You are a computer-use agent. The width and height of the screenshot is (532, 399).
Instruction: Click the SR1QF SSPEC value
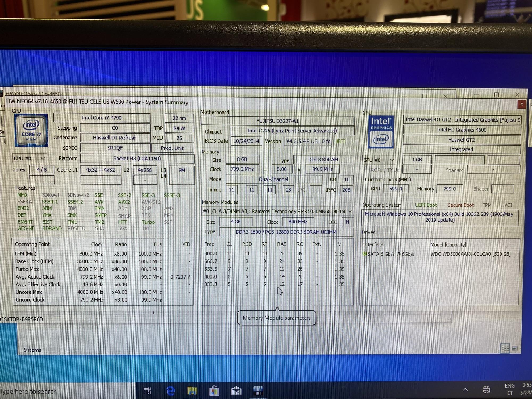(x=115, y=148)
